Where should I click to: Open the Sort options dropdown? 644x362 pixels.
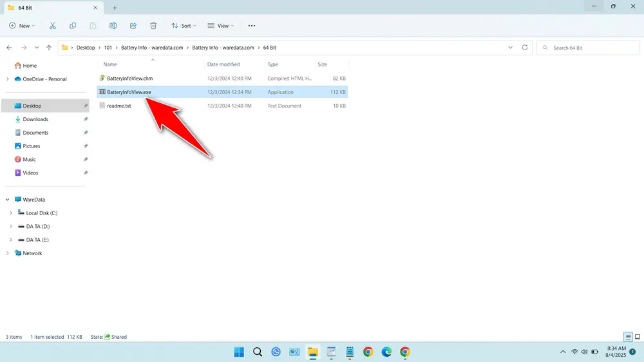[184, 26]
